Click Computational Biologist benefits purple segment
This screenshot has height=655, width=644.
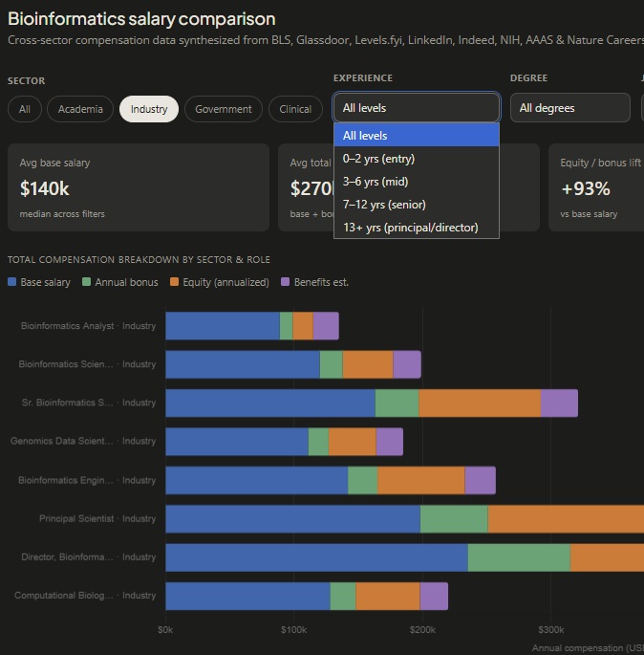click(x=434, y=596)
